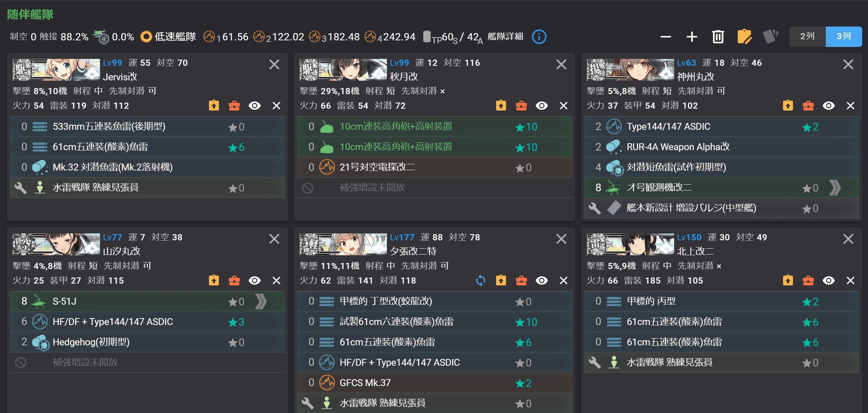Select the 3列 layout tab

point(843,36)
